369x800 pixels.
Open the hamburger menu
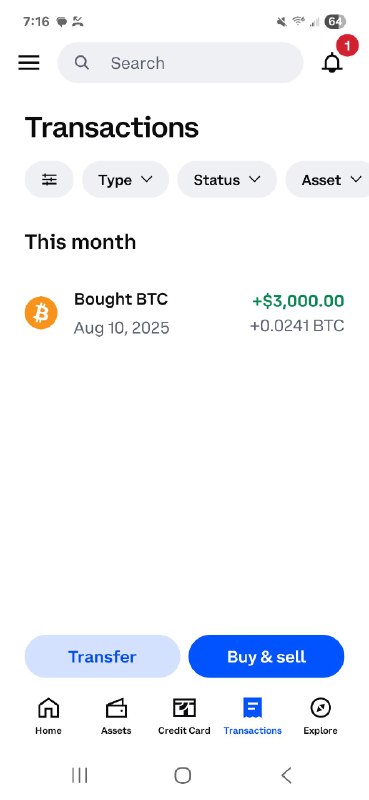pos(29,63)
